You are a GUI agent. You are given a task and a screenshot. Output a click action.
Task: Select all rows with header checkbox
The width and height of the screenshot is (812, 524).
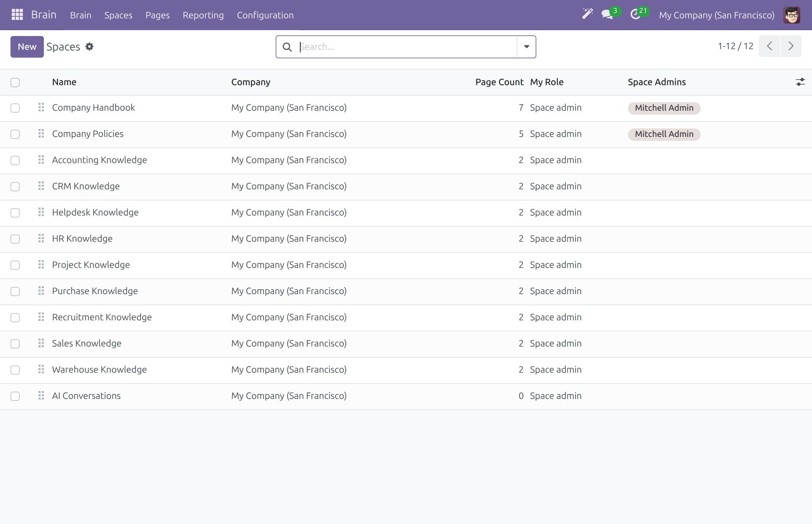(x=15, y=82)
